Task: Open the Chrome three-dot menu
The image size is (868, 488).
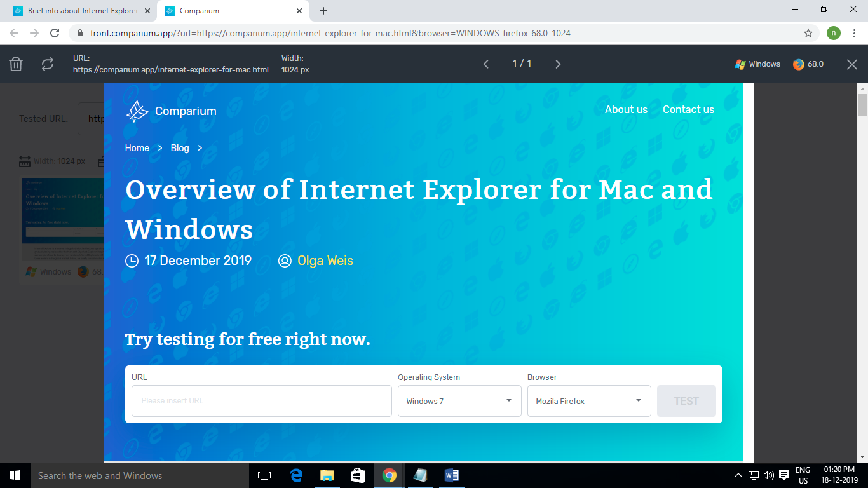Action: (854, 33)
